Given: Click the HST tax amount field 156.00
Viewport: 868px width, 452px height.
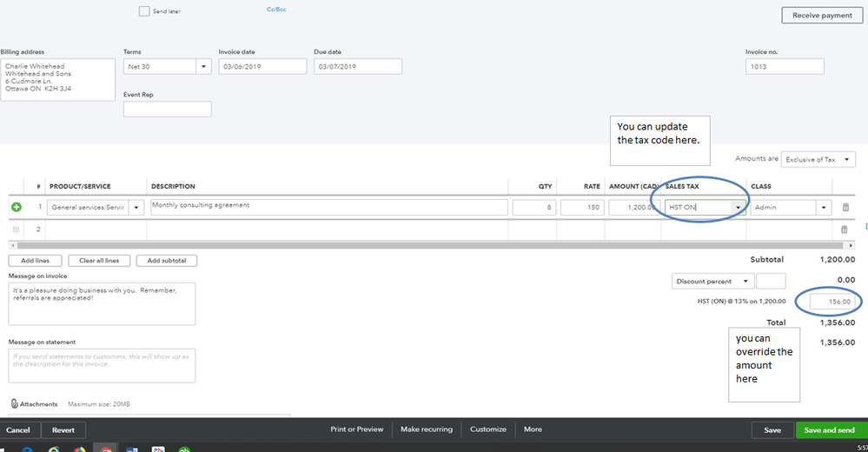Looking at the screenshot, I should (832, 302).
